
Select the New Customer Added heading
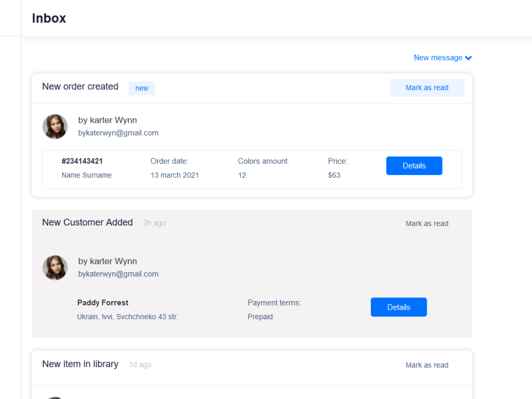[87, 222]
